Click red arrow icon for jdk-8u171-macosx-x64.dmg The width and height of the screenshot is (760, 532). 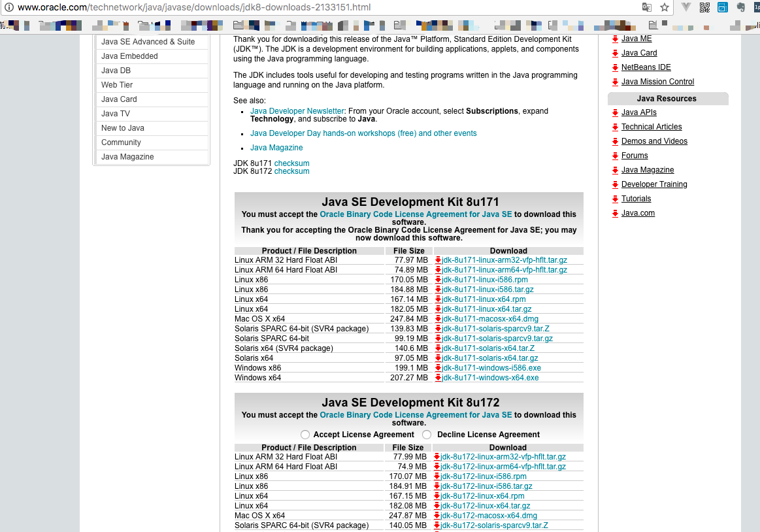click(x=438, y=319)
